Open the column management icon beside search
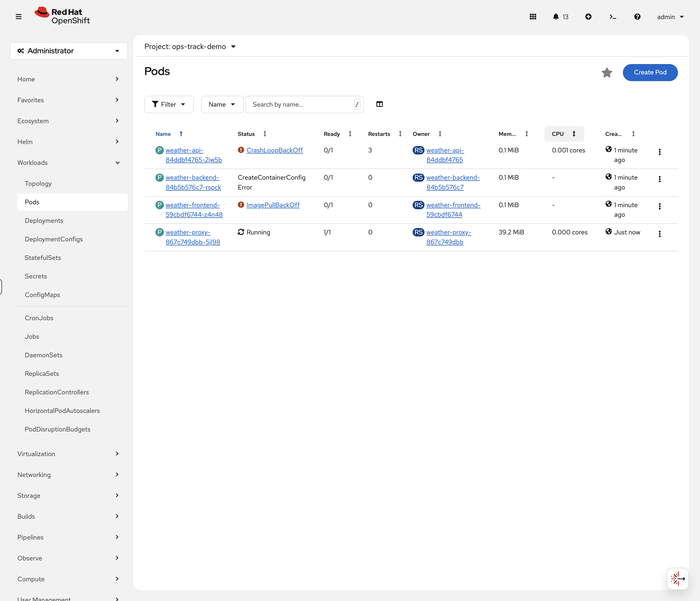700x601 pixels. [x=379, y=104]
